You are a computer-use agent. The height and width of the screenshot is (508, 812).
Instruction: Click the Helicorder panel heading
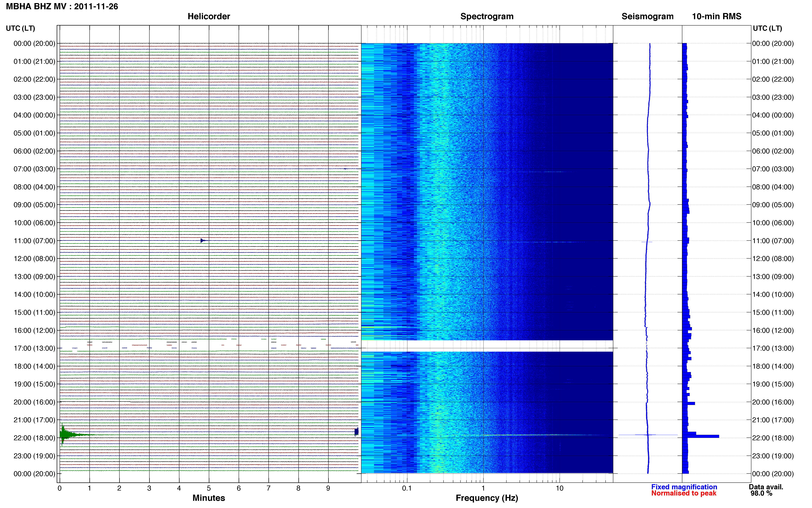tap(209, 16)
